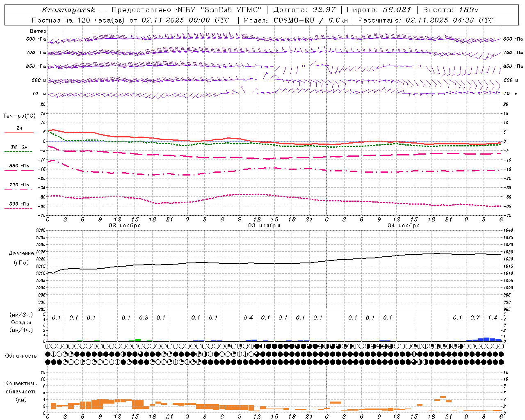Click the 02 ноября date label
Image resolution: width=525 pixels, height=420 pixels.
(x=124, y=226)
